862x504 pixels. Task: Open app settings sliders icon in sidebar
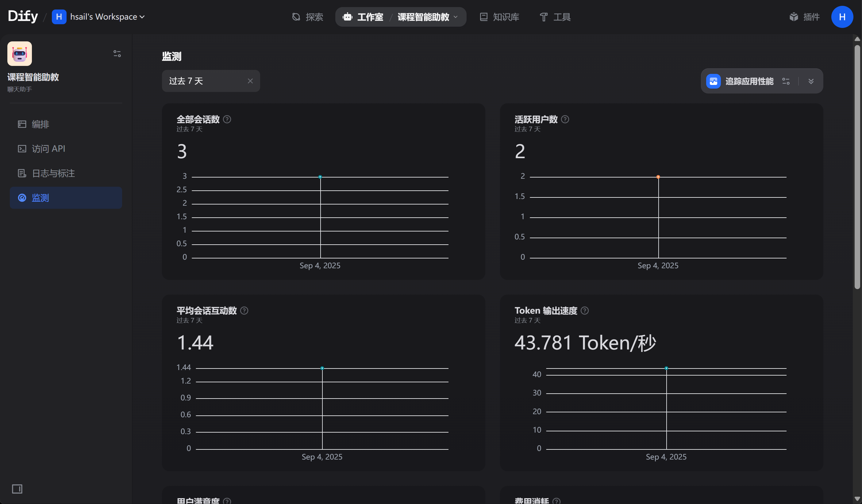point(117,54)
